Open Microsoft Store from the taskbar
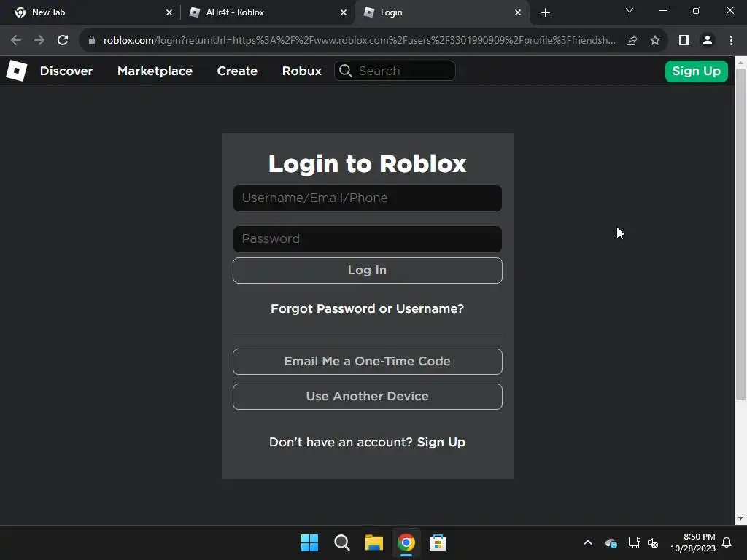Viewport: 747px width, 560px height. point(438,542)
